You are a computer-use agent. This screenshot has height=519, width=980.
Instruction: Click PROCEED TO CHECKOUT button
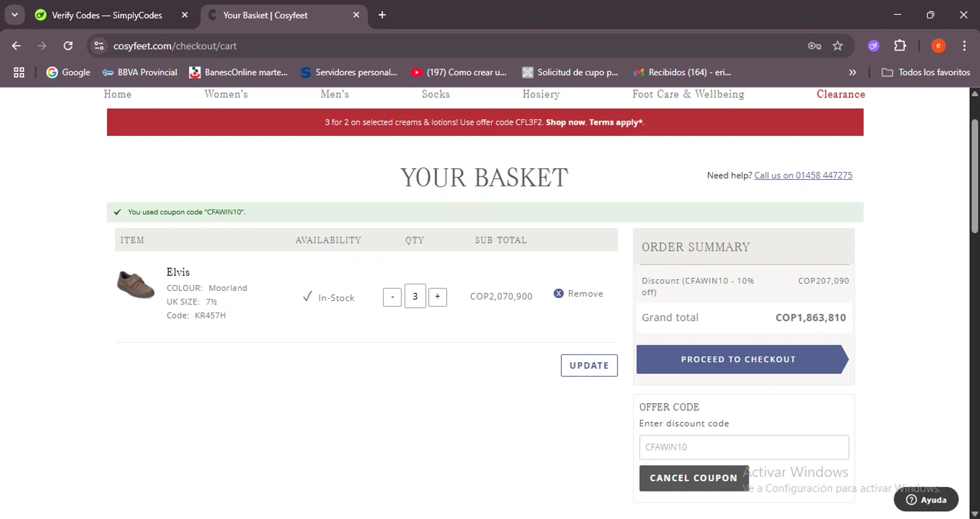pyautogui.click(x=742, y=360)
